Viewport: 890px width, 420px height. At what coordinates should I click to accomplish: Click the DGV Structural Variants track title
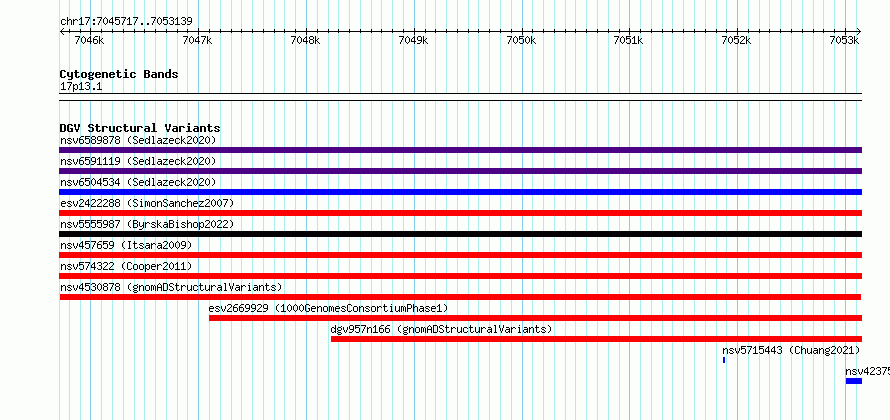(140, 128)
